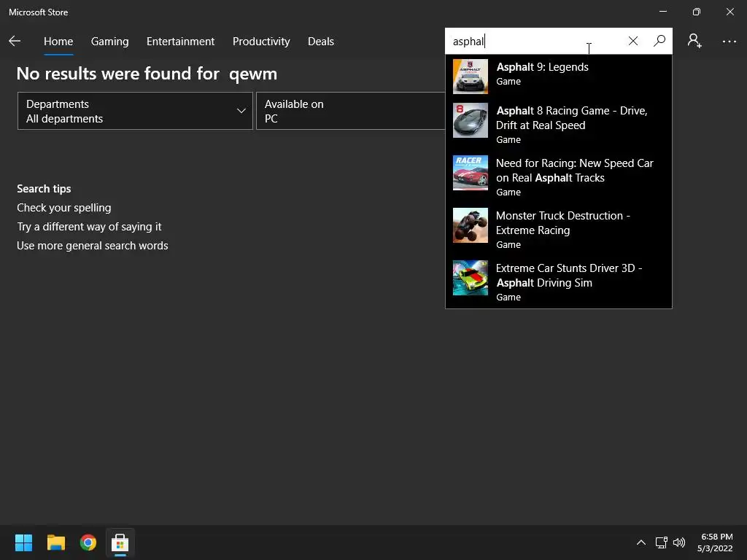Click the Asphalt 9: Legends game thumbnail
Screen dimensions: 747x560
click(471, 76)
